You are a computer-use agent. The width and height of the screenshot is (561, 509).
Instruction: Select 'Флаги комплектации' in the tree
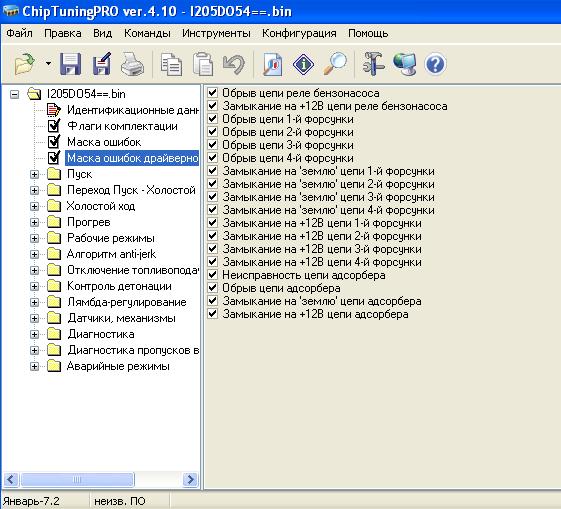click(x=122, y=126)
